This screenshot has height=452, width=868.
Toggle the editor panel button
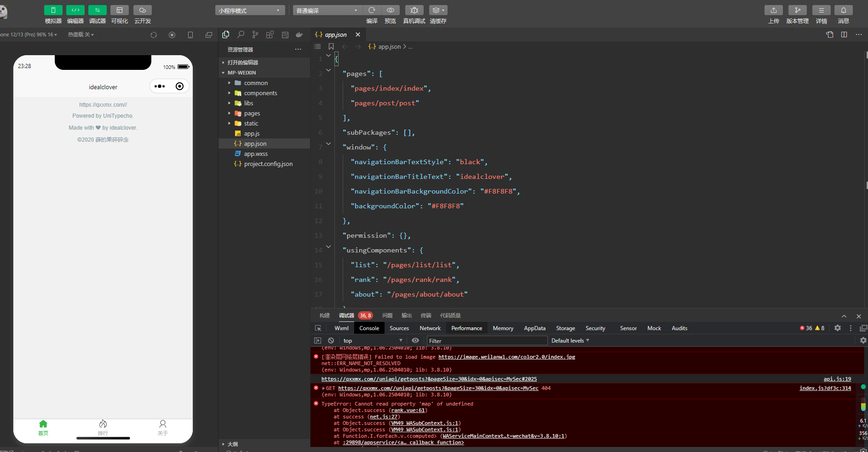click(75, 10)
